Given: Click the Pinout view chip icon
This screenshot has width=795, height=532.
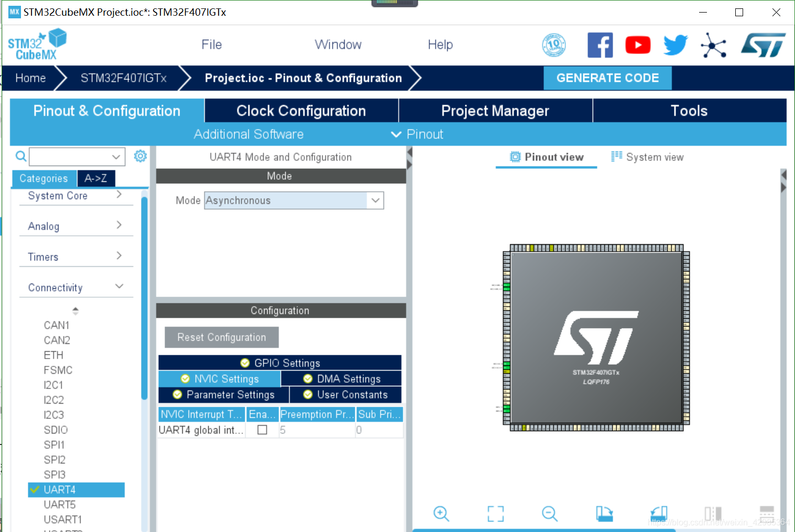Looking at the screenshot, I should point(516,157).
